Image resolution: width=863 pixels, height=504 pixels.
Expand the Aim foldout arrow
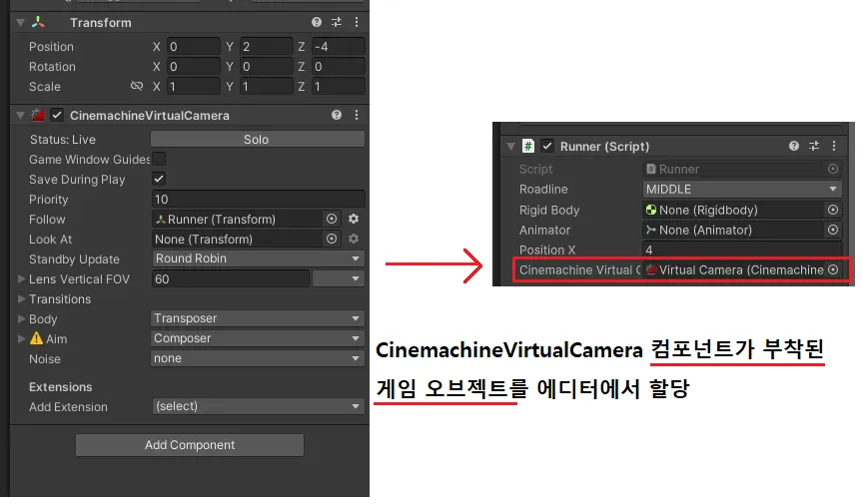[x=21, y=338]
